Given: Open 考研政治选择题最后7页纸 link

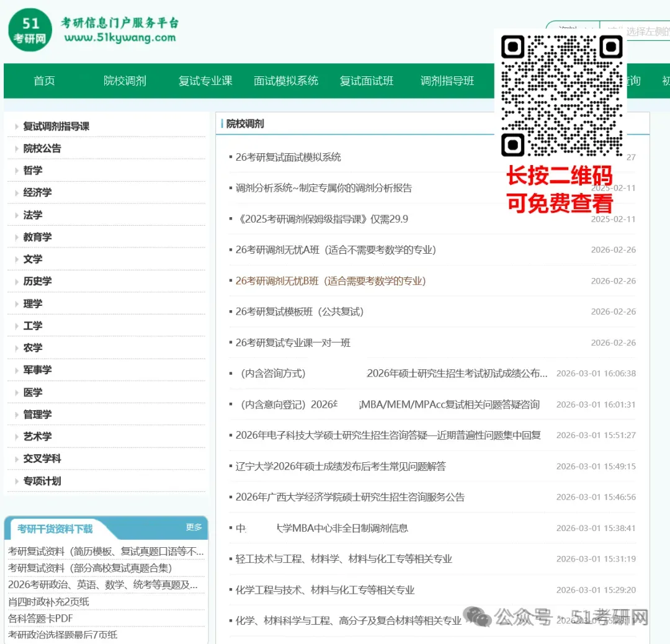Looking at the screenshot, I should tap(63, 635).
